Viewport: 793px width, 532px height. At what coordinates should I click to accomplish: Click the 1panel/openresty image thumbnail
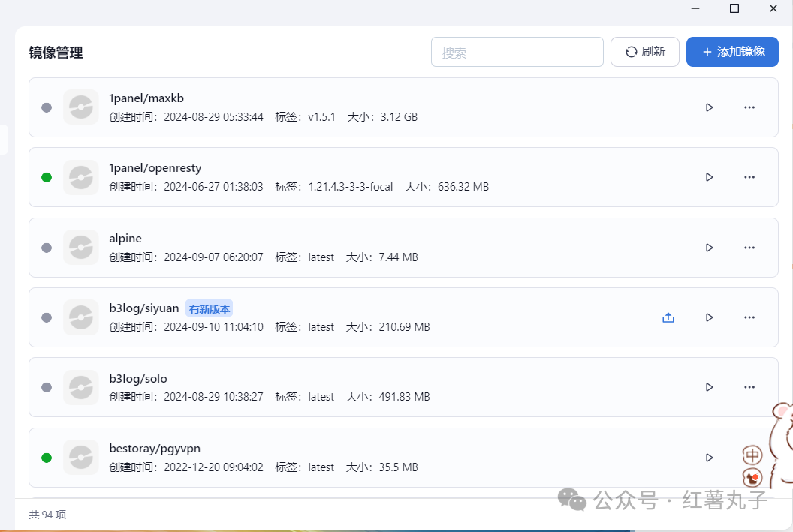pyautogui.click(x=81, y=177)
